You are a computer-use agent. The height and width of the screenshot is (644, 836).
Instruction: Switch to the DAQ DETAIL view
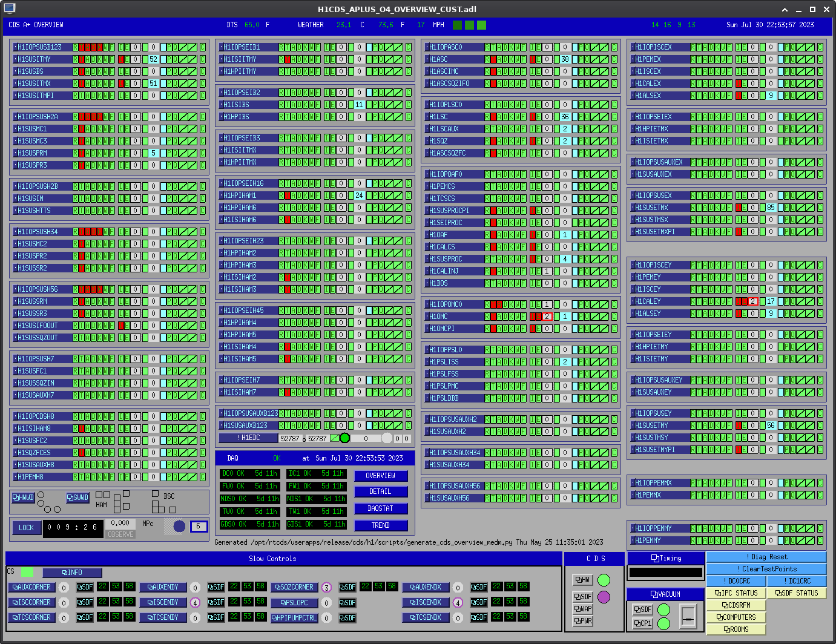381,492
